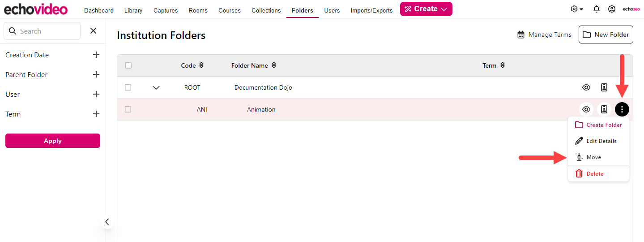644x242 pixels.
Task: Toggle the visibility eye for Documentation Dojo
Action: [x=586, y=87]
